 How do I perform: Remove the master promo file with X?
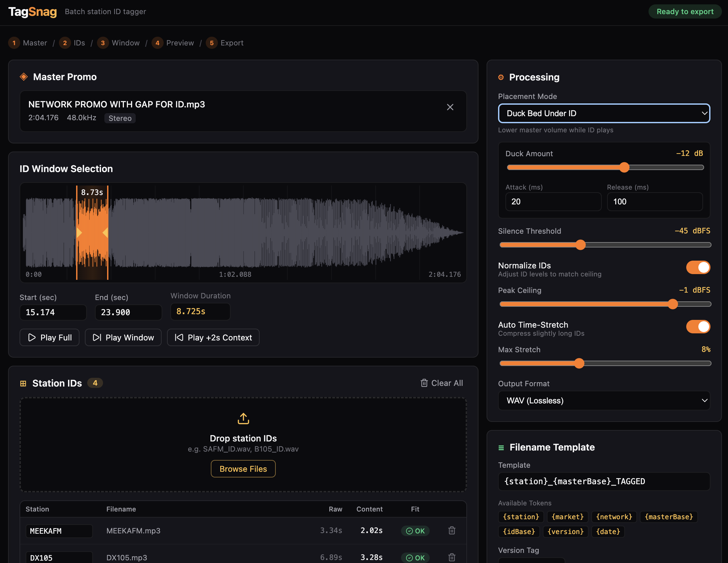point(450,107)
